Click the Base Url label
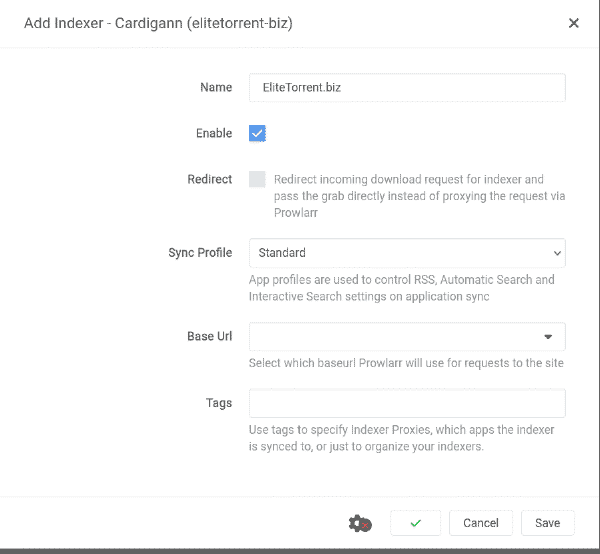600x554 pixels. (210, 336)
